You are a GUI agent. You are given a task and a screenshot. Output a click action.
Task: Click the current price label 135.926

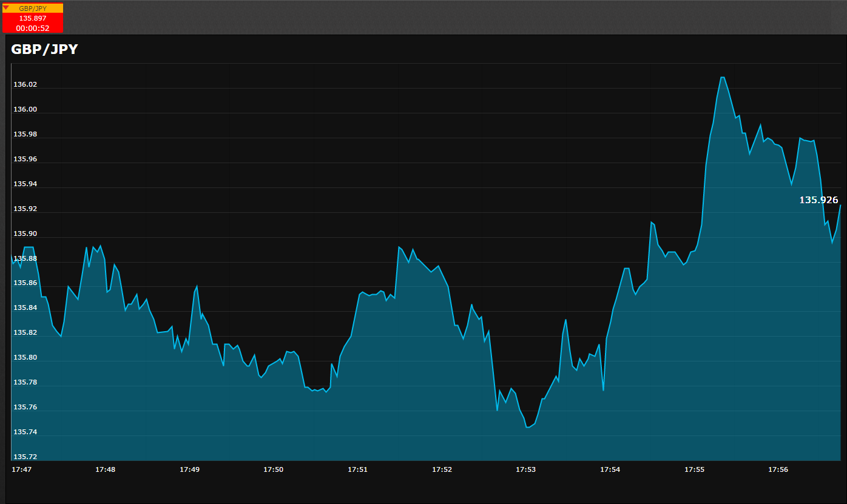[818, 200]
